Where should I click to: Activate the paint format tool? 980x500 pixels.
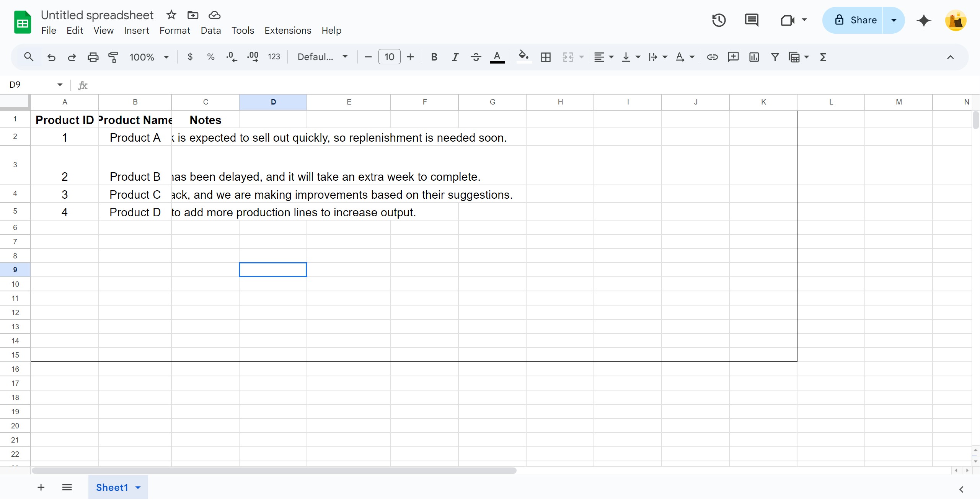coord(113,57)
